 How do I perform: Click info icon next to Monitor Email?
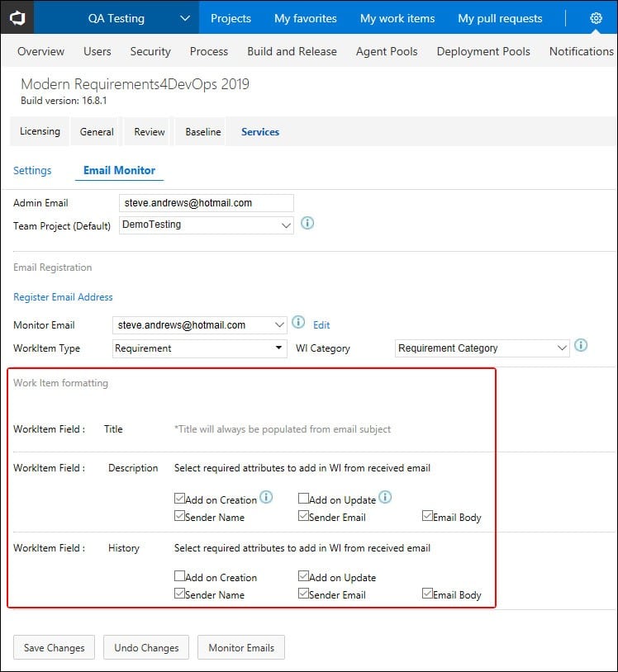click(x=298, y=322)
